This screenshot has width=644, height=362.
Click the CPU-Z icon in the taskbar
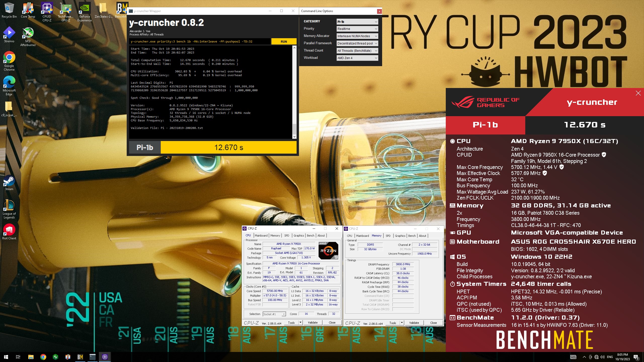coord(105,357)
